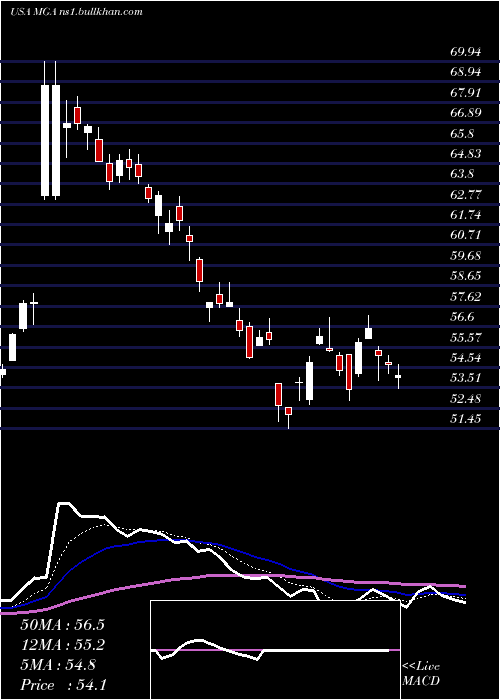Click the <<Live MACD label
Screen dimensions: 500x700
421,674
